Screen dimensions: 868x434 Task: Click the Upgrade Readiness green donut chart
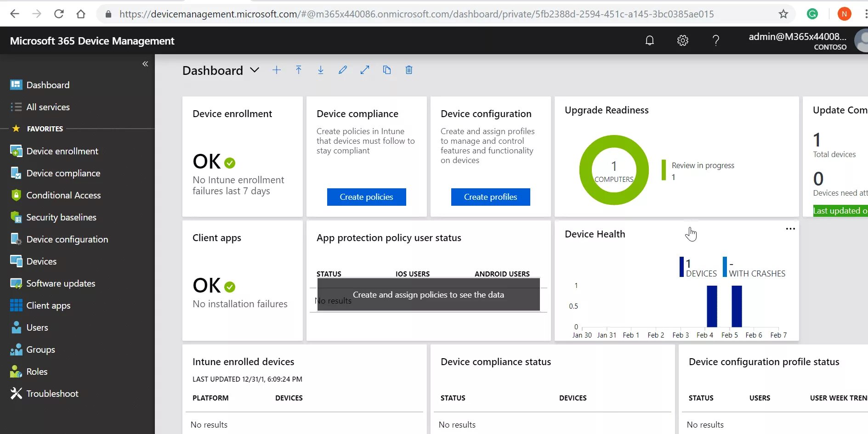[x=614, y=170]
